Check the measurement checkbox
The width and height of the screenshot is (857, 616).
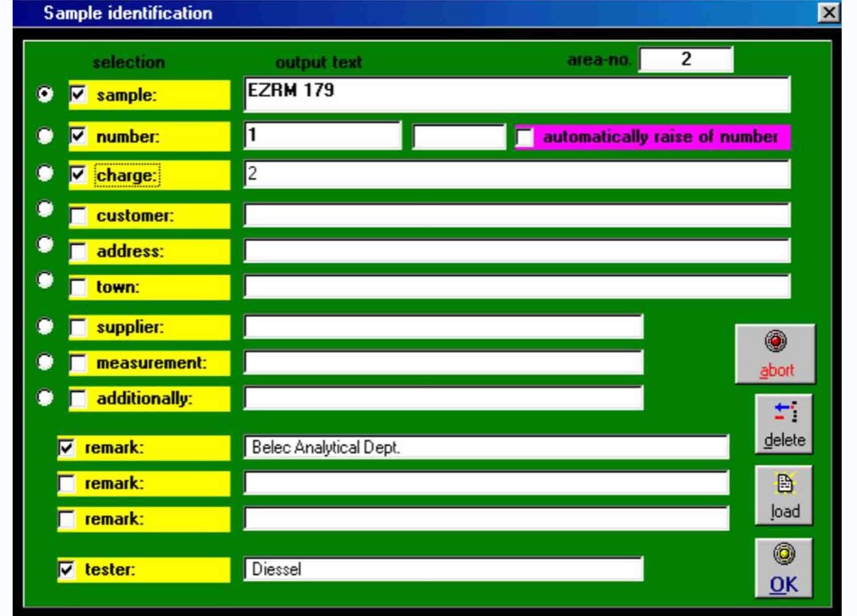[78, 363]
